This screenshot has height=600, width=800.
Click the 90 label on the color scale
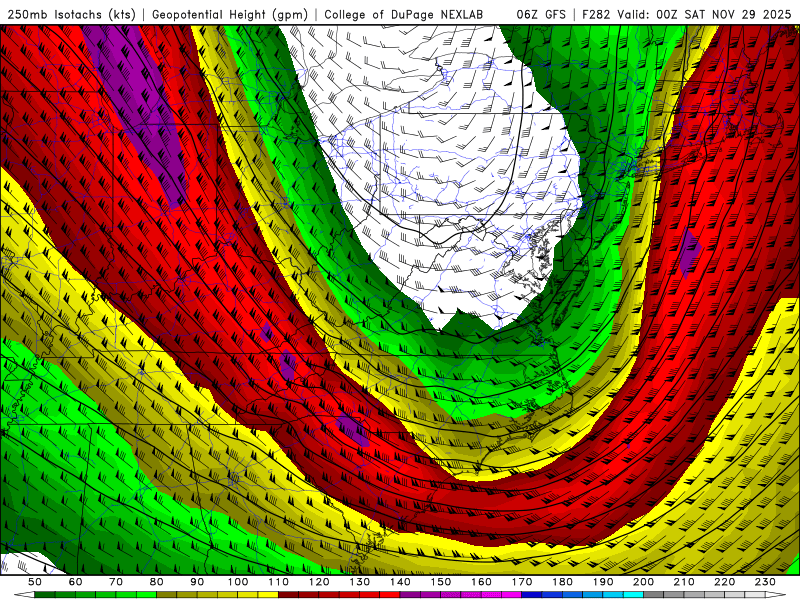(197, 582)
